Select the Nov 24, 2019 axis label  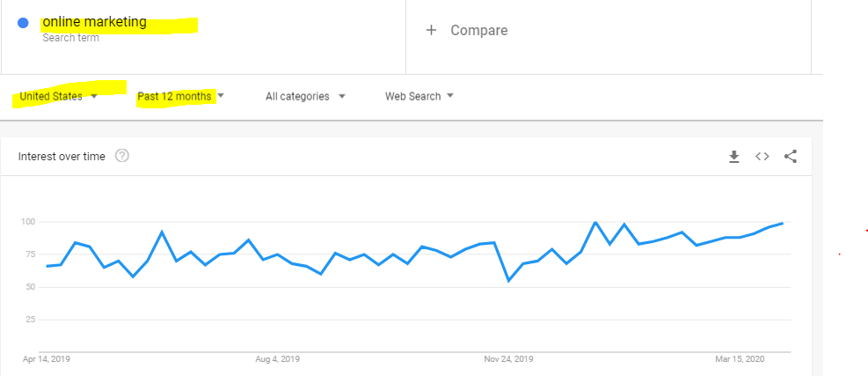508,359
